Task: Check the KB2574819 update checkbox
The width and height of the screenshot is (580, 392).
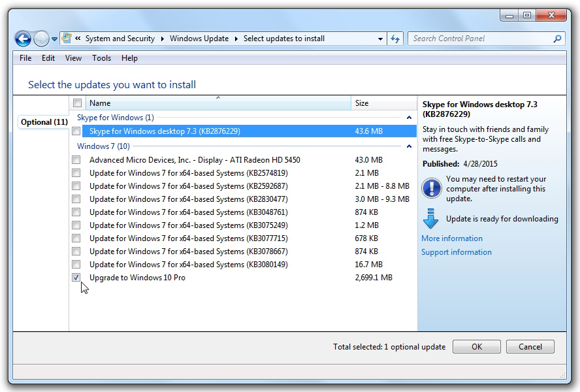Action: 76,173
